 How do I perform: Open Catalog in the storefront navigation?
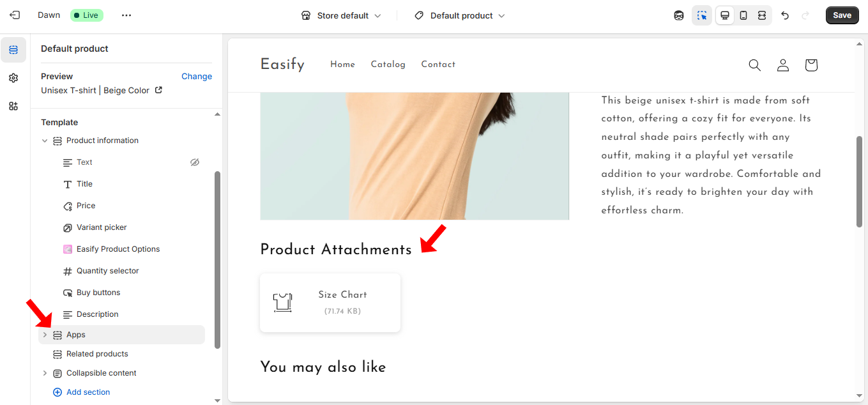click(388, 64)
